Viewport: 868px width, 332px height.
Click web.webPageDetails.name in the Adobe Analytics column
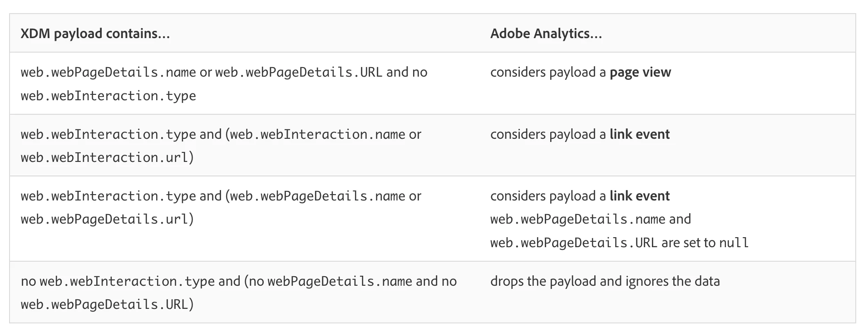pyautogui.click(x=577, y=220)
